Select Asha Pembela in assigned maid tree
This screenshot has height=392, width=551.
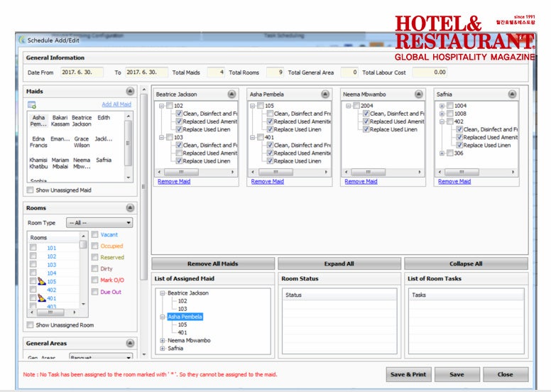pyautogui.click(x=185, y=317)
